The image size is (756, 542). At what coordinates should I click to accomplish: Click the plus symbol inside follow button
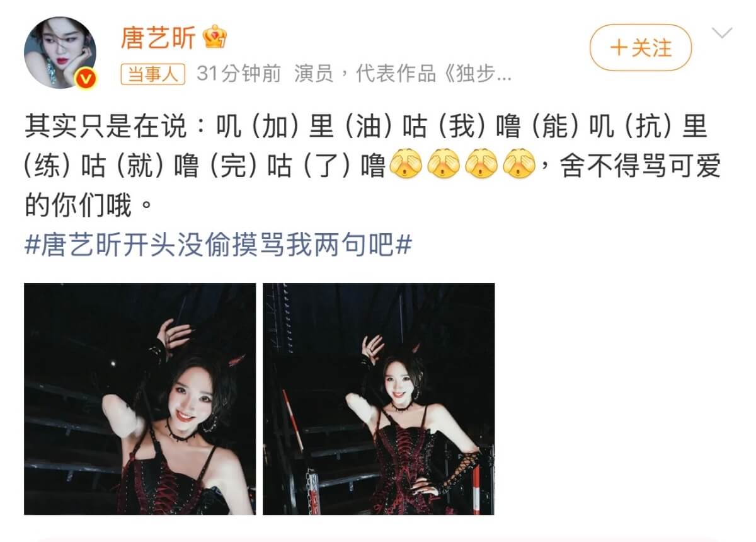621,48
